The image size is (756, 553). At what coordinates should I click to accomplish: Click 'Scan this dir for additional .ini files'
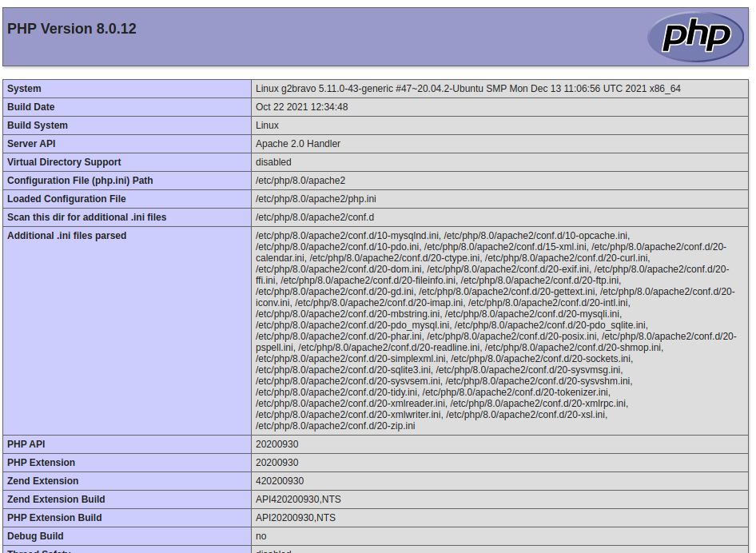coord(87,217)
